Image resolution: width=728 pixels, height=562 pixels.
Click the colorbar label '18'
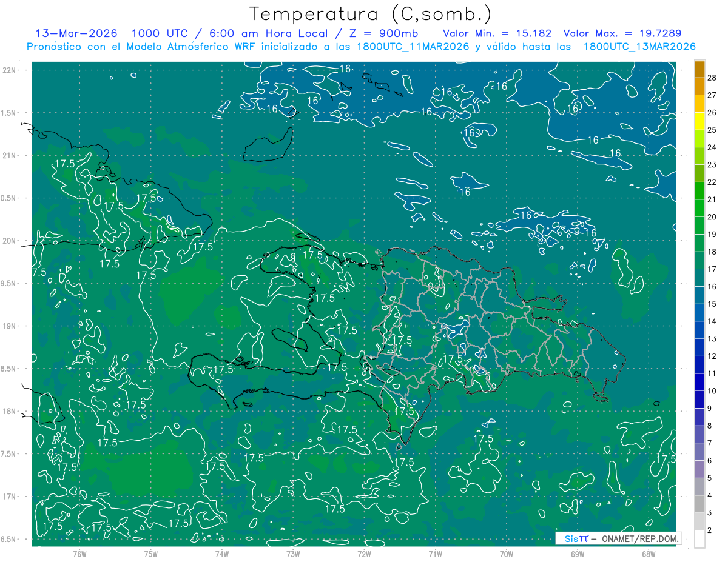(712, 252)
